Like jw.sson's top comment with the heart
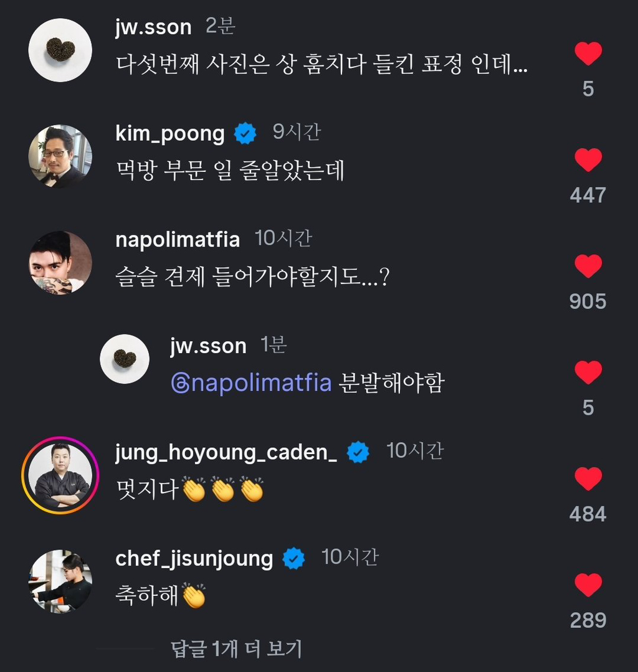638x672 pixels. (588, 55)
